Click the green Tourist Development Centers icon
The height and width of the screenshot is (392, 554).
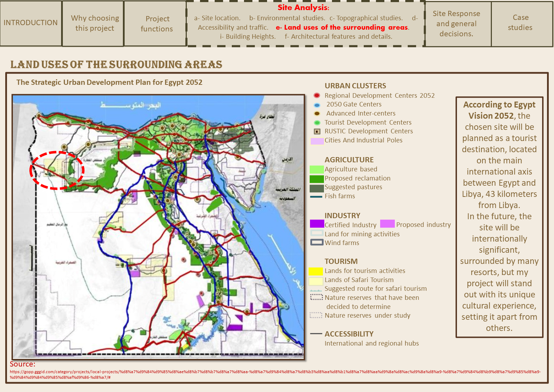tap(317, 123)
